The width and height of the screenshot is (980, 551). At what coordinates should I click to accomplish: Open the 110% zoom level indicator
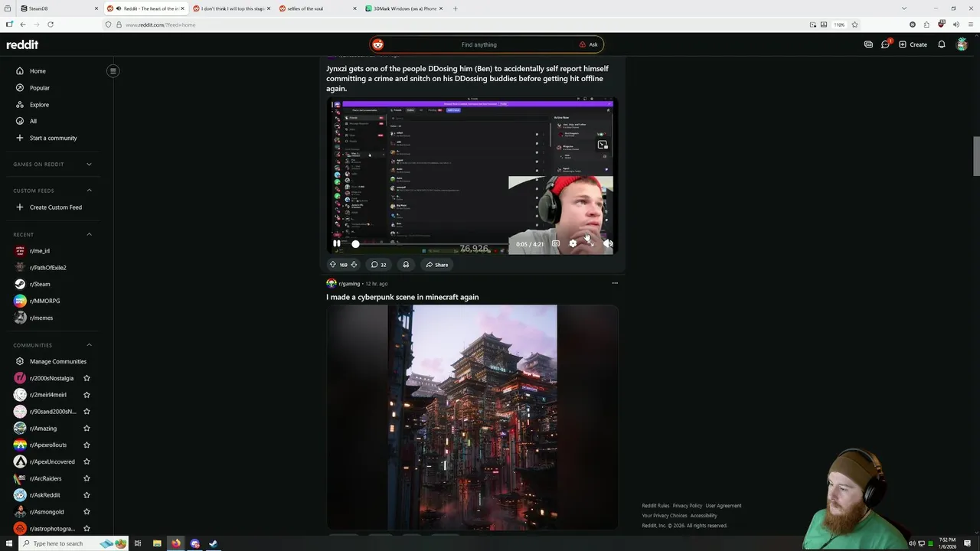(839, 24)
